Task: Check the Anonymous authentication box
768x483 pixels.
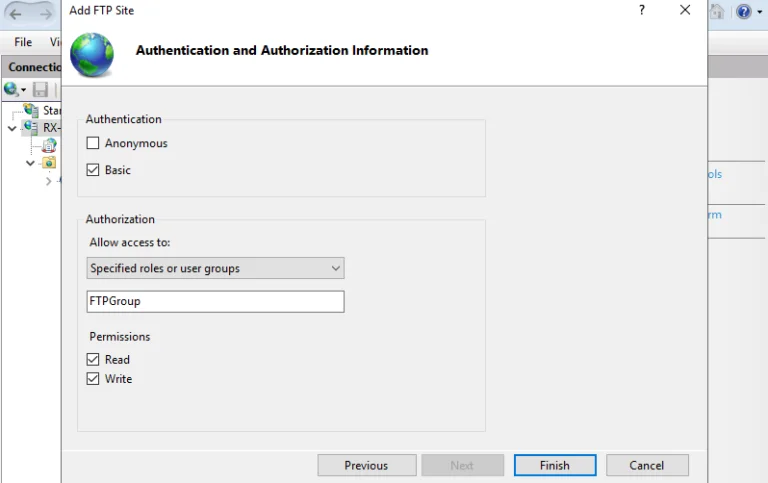Action: pos(93,143)
